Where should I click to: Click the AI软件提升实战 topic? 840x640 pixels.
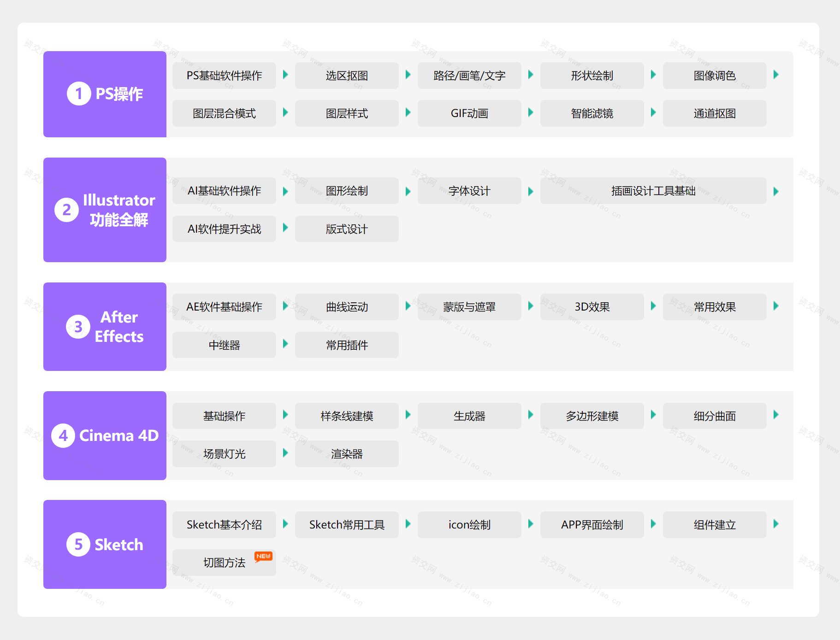pos(224,229)
